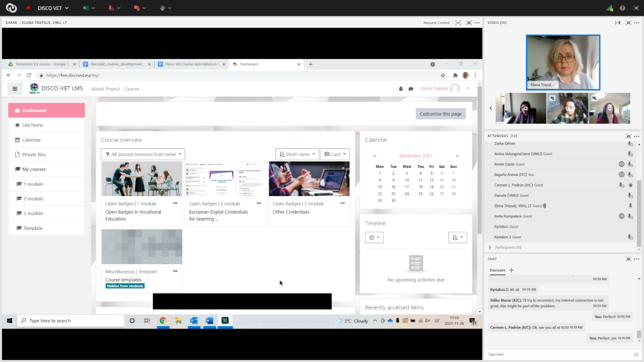644x362 pixels.
Task: Go to previous month in calendar
Action: point(375,156)
